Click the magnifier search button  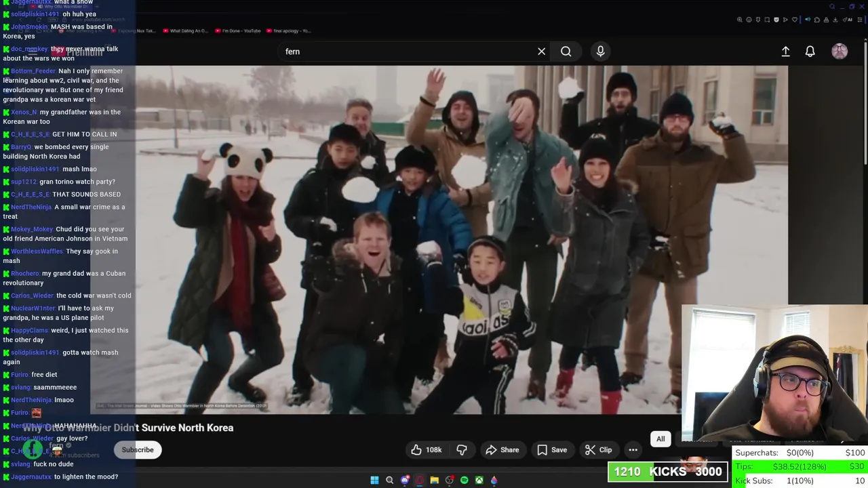566,52
